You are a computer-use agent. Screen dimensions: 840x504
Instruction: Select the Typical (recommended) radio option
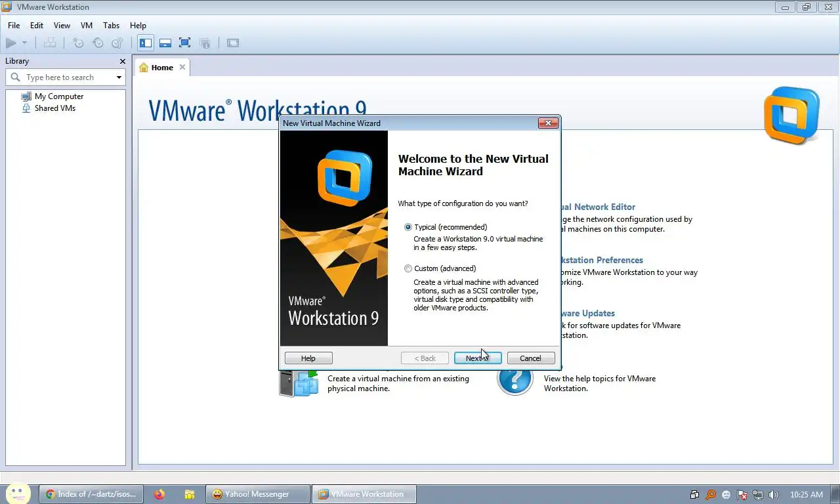tap(408, 227)
